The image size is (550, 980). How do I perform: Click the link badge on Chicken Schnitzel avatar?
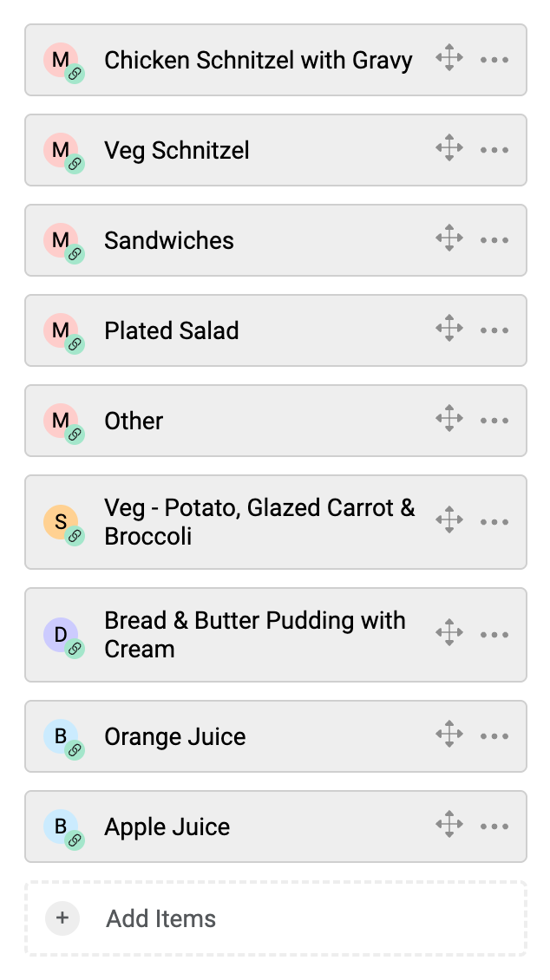click(75, 75)
